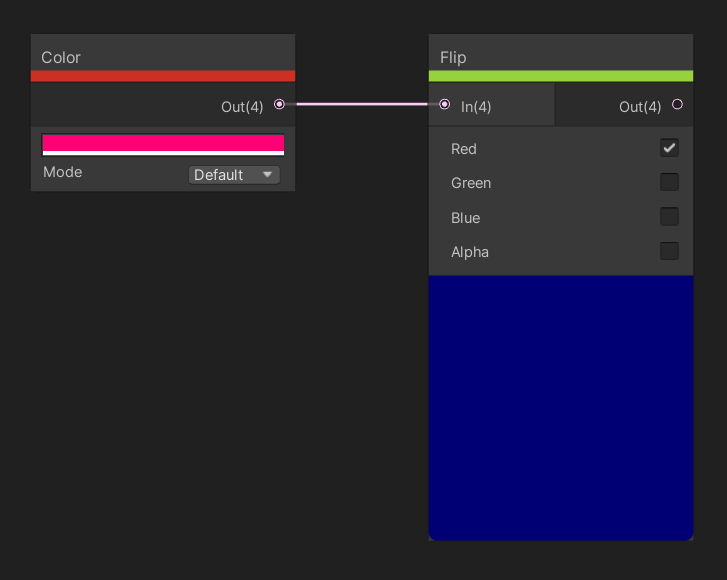The width and height of the screenshot is (727, 580).
Task: Click the arrow on the Mode dropdown
Action: pos(267,175)
